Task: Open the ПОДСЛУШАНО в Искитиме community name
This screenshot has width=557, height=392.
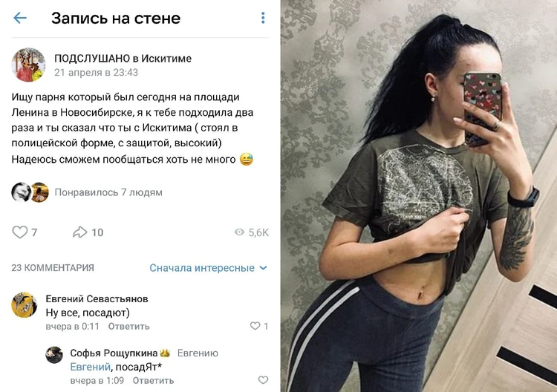Action: pos(123,59)
